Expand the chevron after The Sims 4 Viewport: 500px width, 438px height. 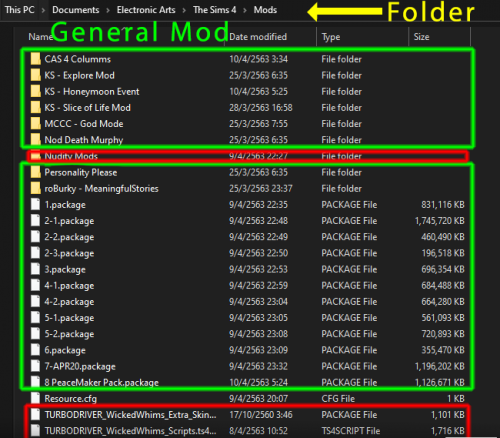[245, 10]
